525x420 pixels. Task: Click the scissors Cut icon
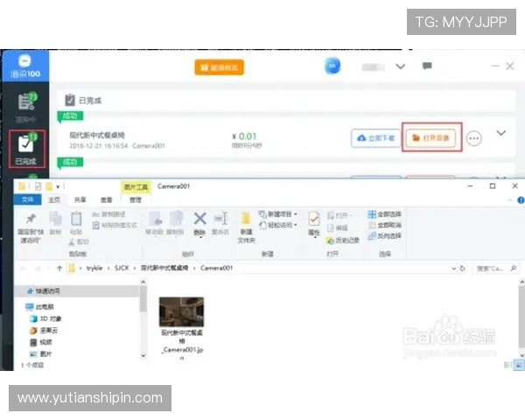click(x=73, y=241)
